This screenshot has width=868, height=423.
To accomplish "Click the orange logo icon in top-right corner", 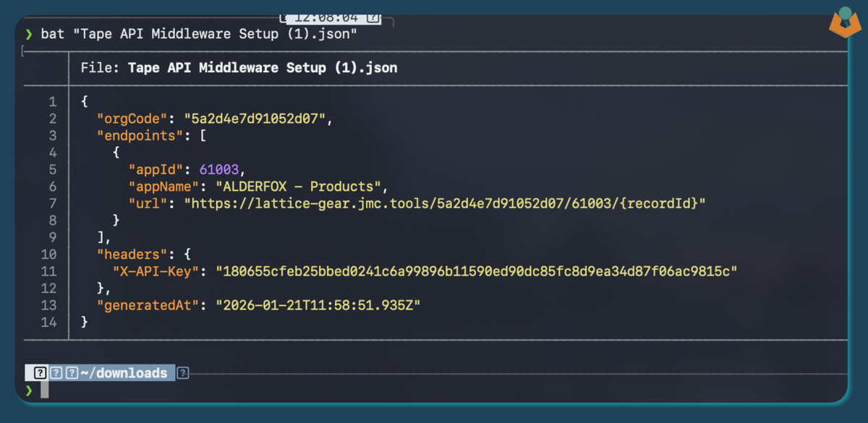I will (845, 25).
